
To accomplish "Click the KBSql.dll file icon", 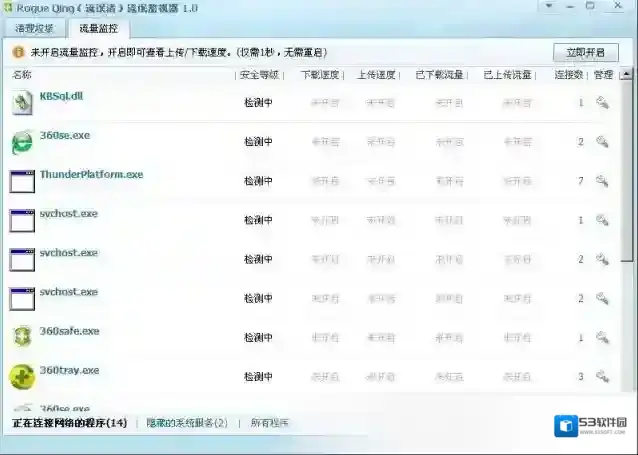I will (x=22, y=102).
